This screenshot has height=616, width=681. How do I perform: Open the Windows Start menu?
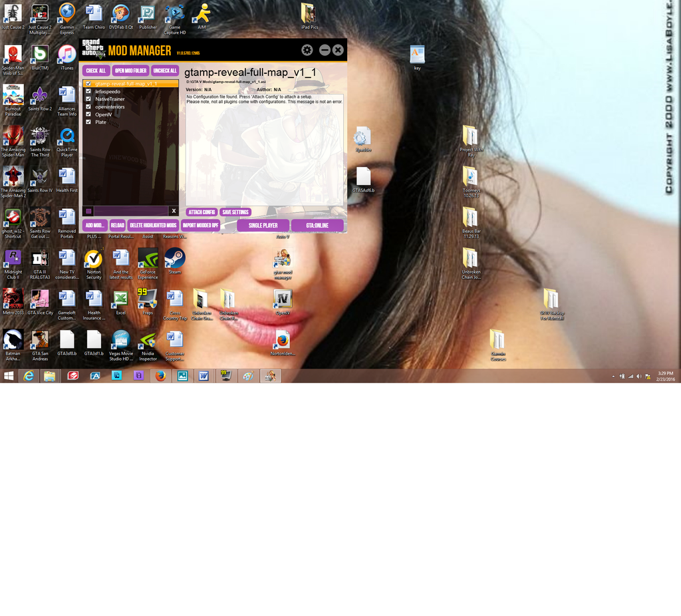9,376
